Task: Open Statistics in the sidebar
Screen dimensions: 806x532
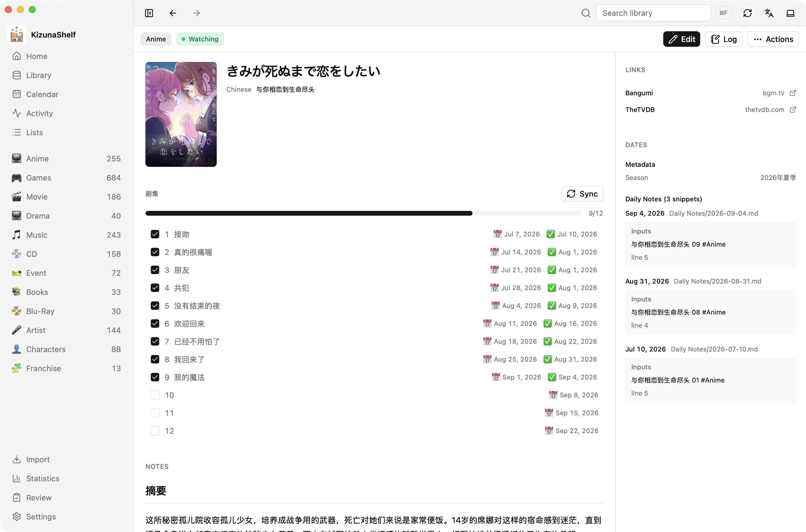Action: click(66, 478)
